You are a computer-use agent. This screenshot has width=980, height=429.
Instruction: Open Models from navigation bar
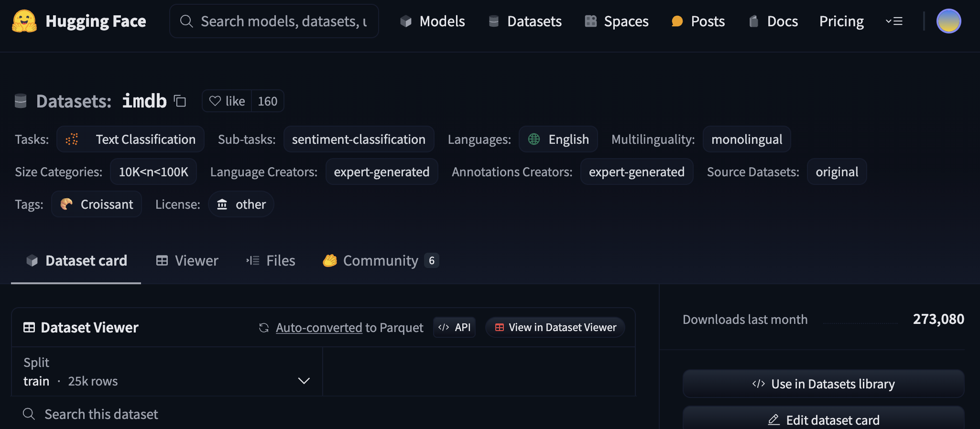tap(433, 21)
